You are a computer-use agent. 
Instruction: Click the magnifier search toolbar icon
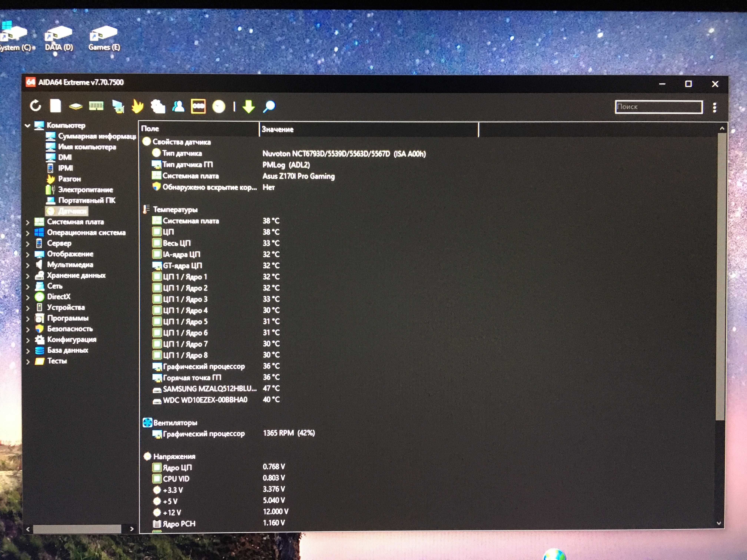[x=269, y=106]
